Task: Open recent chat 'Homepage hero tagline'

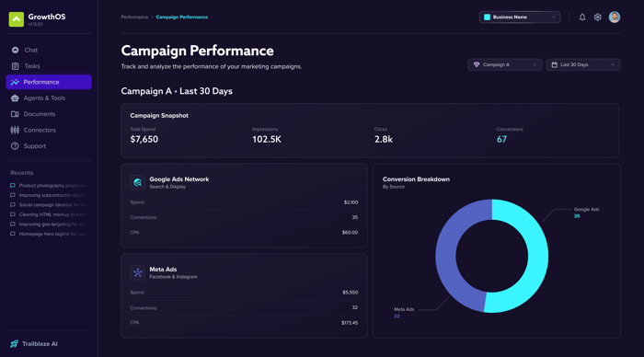Action: tap(50, 234)
